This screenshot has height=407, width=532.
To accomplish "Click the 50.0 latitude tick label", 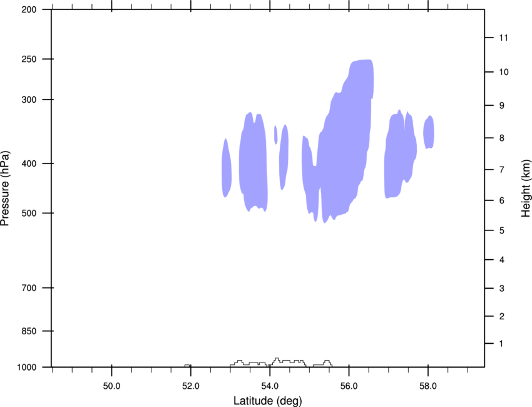I will (x=111, y=386).
